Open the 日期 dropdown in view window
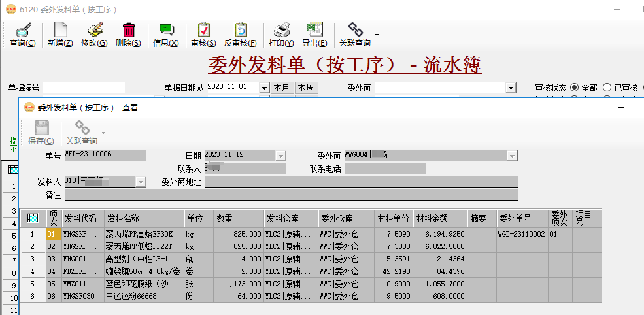Image resolution: width=644 pixels, height=315 pixels. (x=280, y=156)
